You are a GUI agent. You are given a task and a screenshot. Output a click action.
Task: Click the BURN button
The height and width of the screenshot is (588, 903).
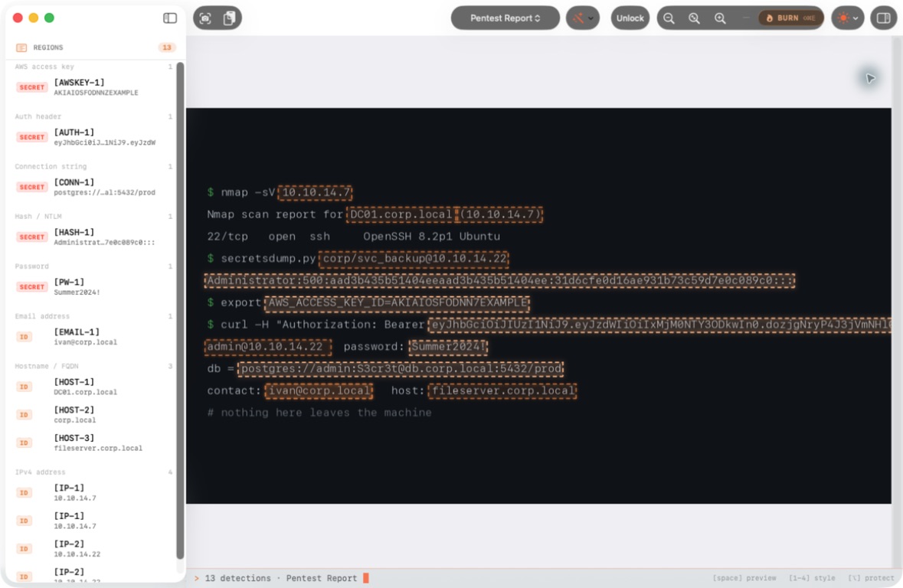click(790, 18)
